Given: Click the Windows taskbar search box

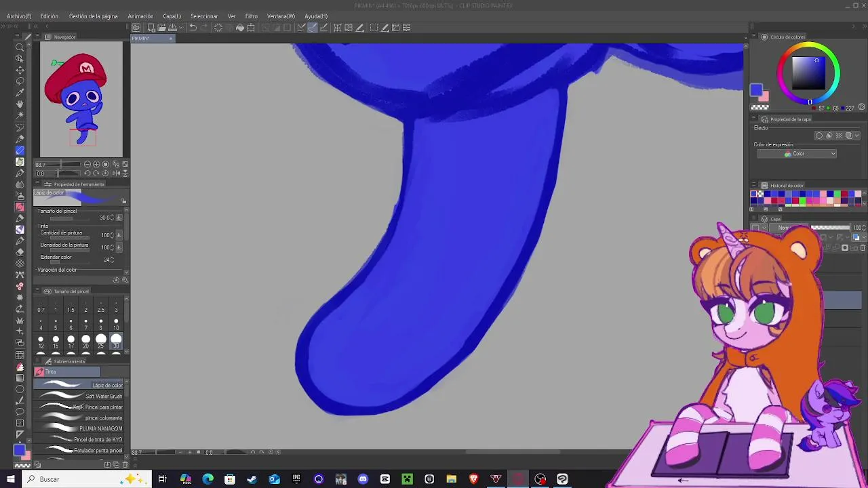Looking at the screenshot, I should tap(85, 479).
